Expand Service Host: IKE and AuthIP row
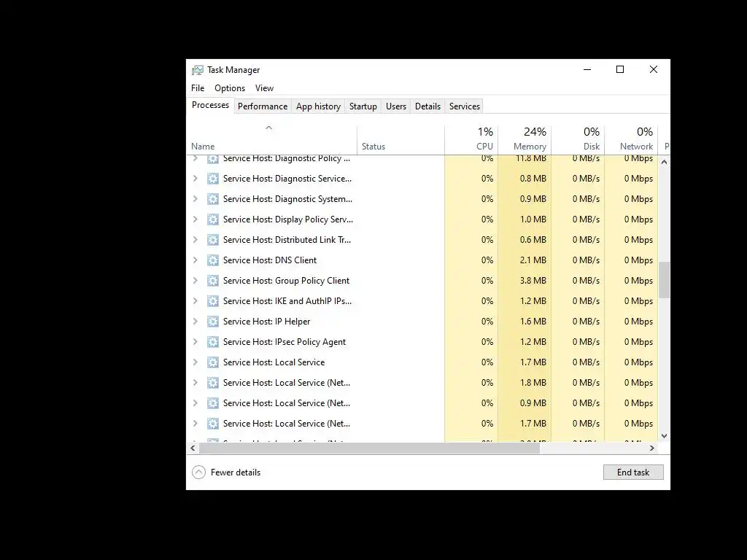Image resolution: width=747 pixels, height=560 pixels. coord(195,301)
